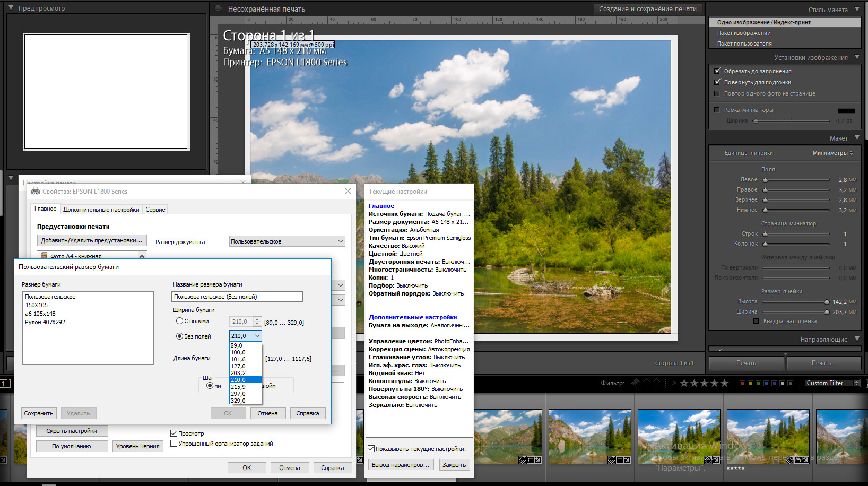The height and width of the screenshot is (486, 868).
Task: Switch to Сервис tab
Action: click(155, 210)
